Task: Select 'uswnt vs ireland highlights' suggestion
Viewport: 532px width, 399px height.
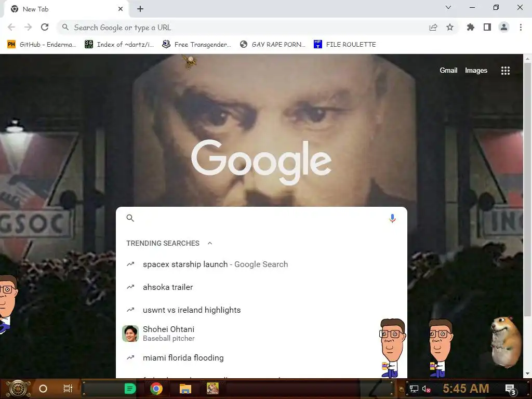Action: [x=261, y=310]
